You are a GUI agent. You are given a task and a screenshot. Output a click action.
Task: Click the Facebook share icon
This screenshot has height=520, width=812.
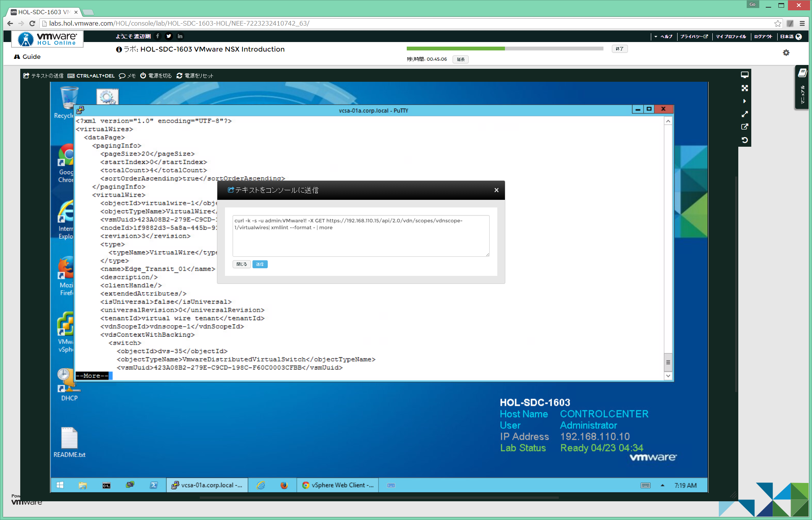[x=158, y=36]
